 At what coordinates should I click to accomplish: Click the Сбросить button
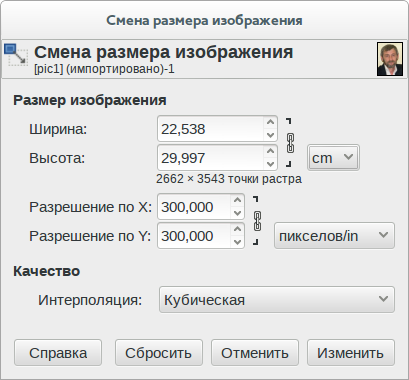pyautogui.click(x=159, y=353)
